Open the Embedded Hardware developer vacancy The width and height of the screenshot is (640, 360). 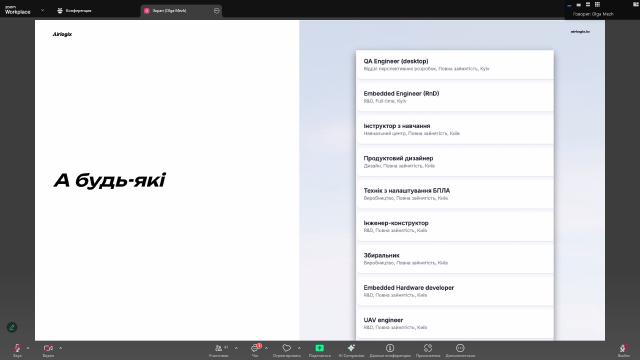click(x=455, y=291)
